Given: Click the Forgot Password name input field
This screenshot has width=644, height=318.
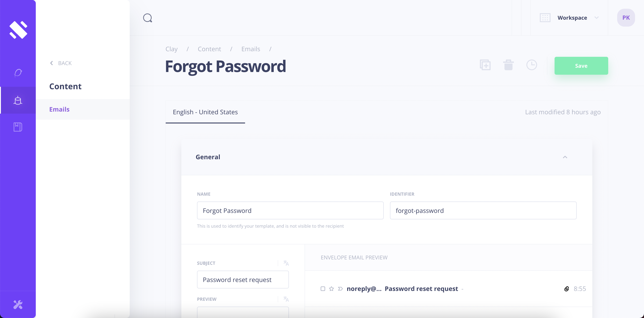Looking at the screenshot, I should [x=290, y=210].
